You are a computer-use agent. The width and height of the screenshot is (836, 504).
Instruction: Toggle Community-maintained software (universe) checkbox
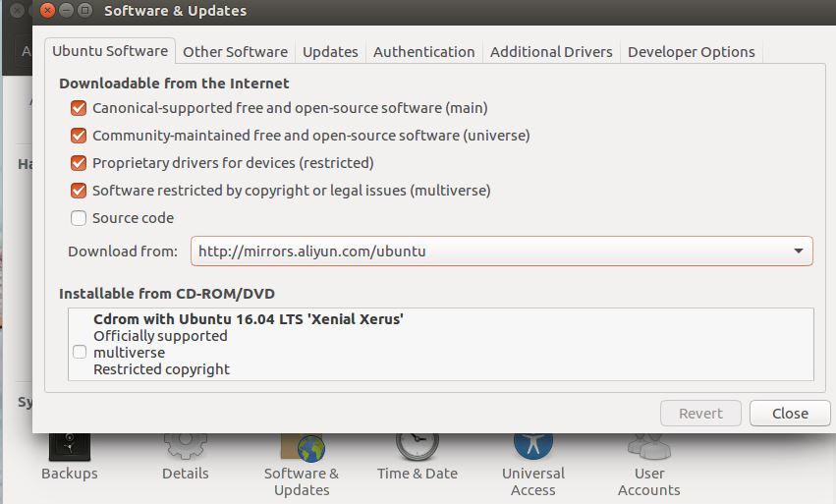click(x=79, y=136)
